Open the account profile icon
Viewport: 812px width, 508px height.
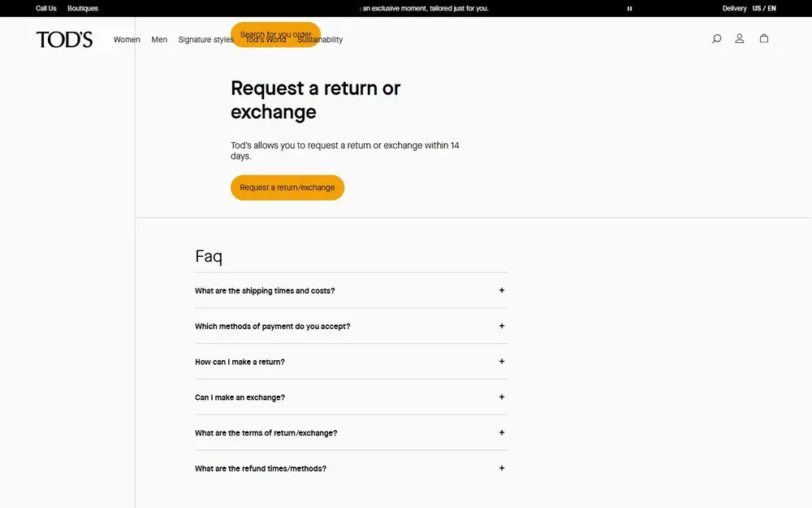coord(740,39)
